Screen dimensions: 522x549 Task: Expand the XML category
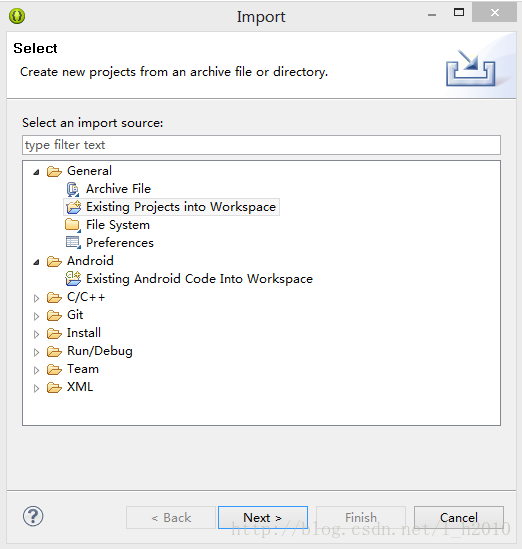[x=36, y=388]
